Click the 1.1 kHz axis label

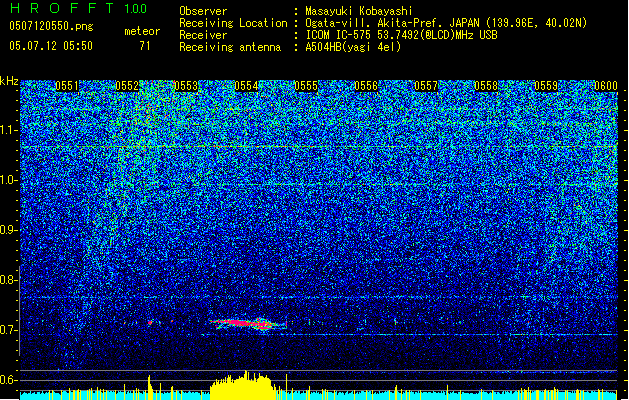(x=9, y=130)
